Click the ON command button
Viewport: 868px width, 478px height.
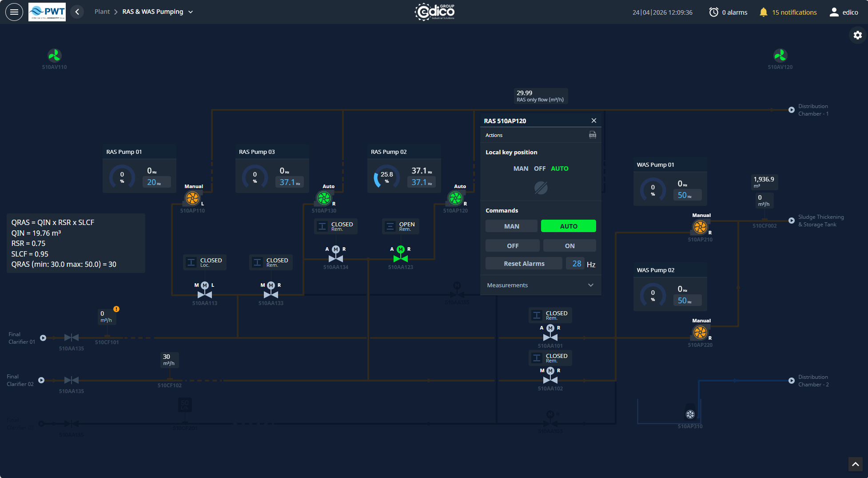pyautogui.click(x=569, y=246)
